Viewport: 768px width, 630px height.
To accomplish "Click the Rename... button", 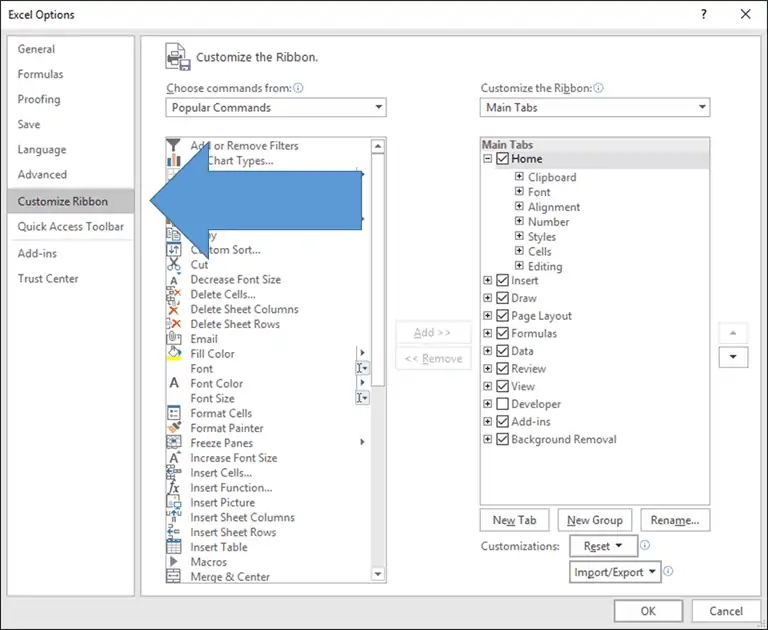I will [x=675, y=520].
